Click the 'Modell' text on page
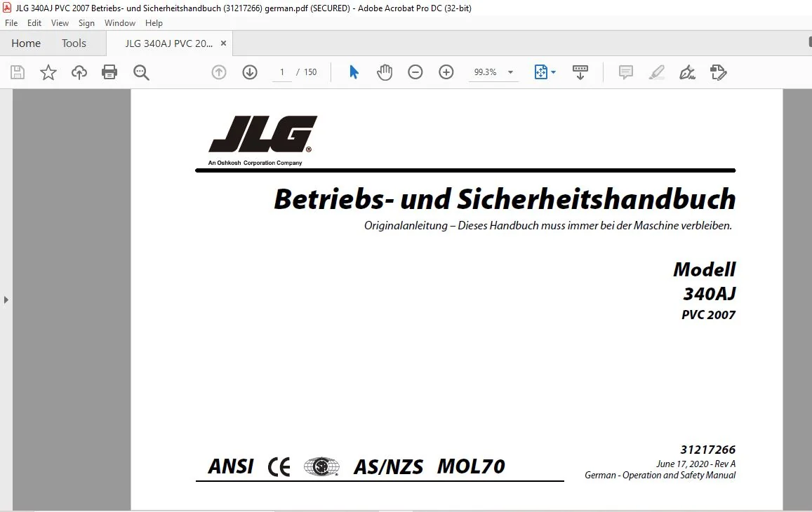Viewport: 812px width, 512px height. (705, 269)
